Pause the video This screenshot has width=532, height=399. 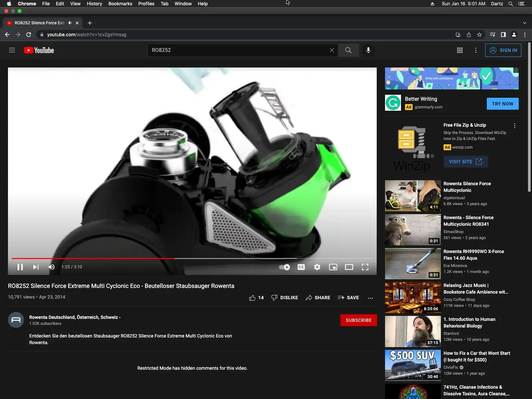pyautogui.click(x=20, y=267)
